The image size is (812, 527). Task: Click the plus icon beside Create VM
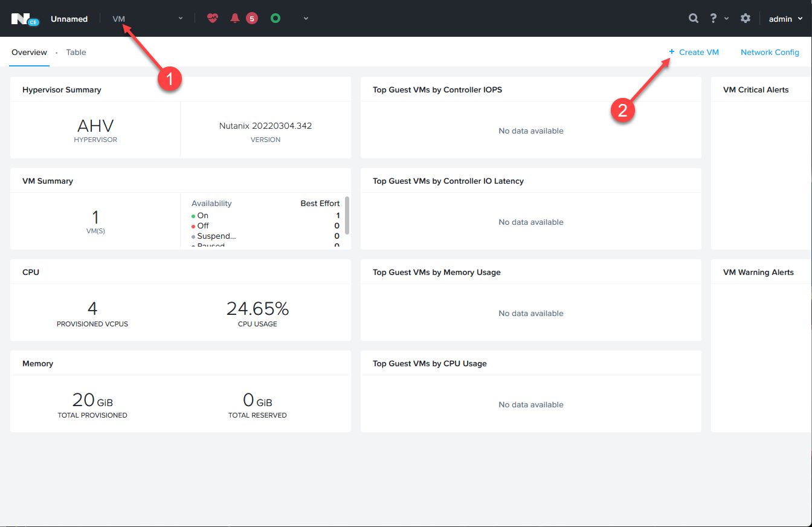pyautogui.click(x=671, y=52)
